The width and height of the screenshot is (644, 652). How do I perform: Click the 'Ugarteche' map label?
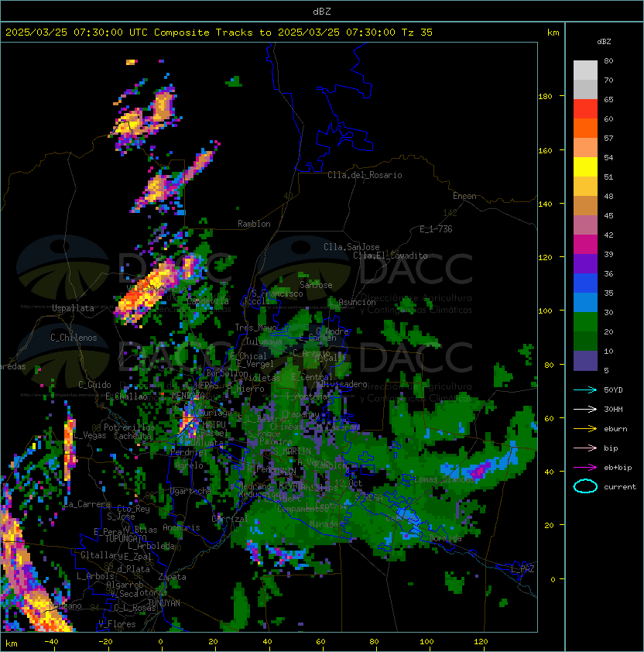(190, 491)
